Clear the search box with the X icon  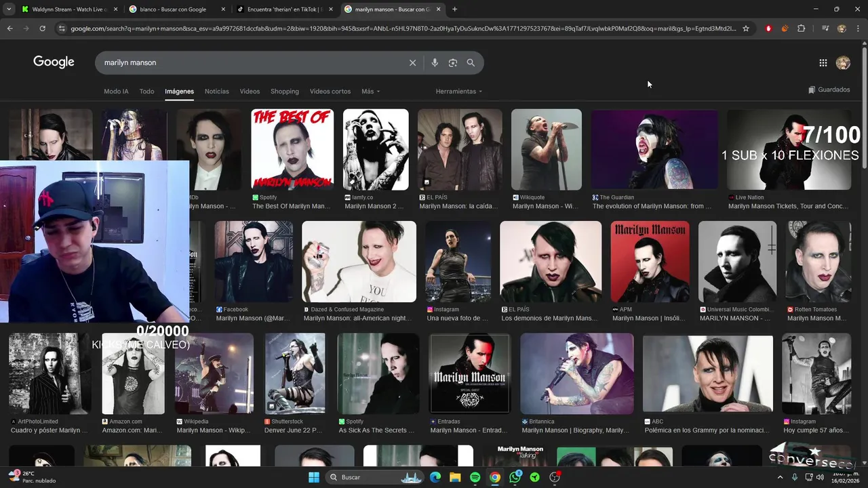(x=412, y=62)
